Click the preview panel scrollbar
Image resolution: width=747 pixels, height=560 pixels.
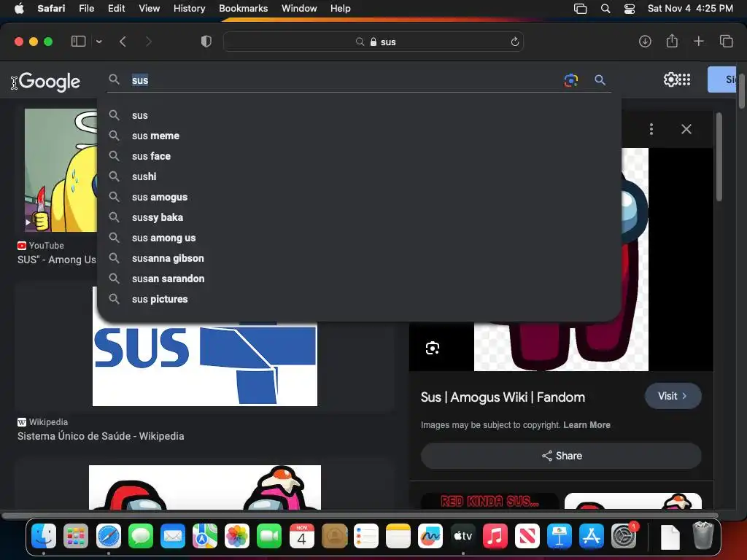click(719, 157)
